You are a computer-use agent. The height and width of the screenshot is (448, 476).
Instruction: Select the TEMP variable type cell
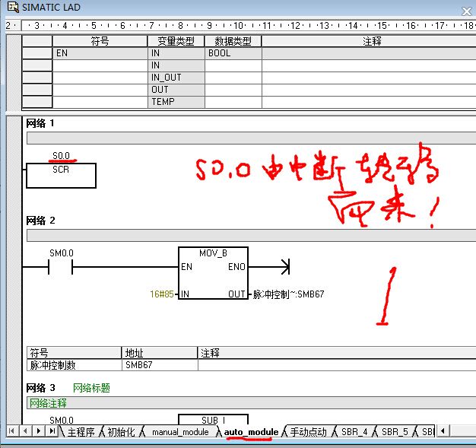(176, 102)
